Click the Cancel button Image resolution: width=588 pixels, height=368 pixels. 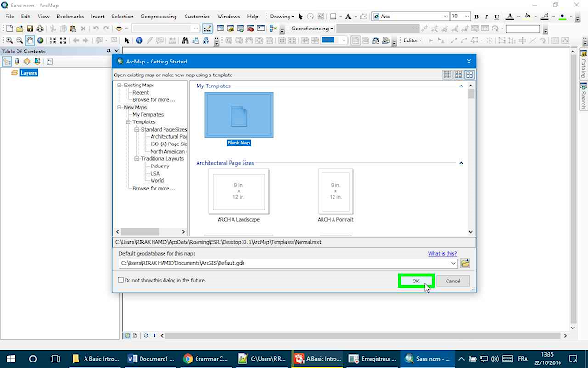(453, 281)
